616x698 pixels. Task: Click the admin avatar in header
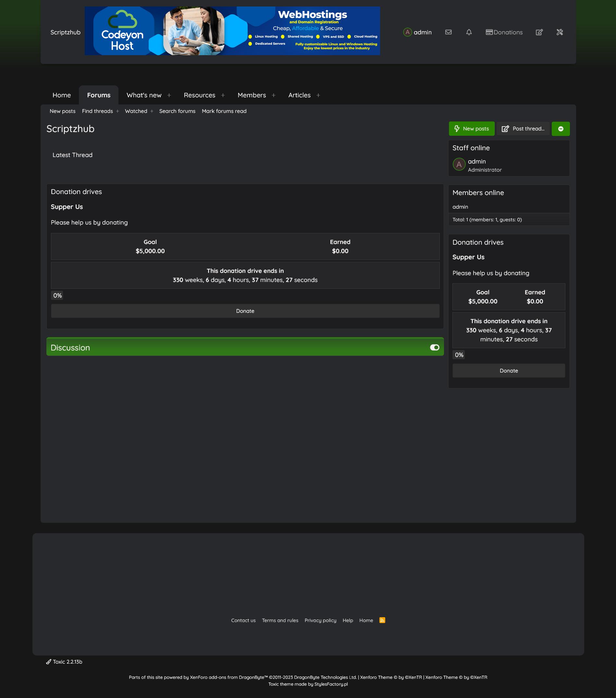407,32
